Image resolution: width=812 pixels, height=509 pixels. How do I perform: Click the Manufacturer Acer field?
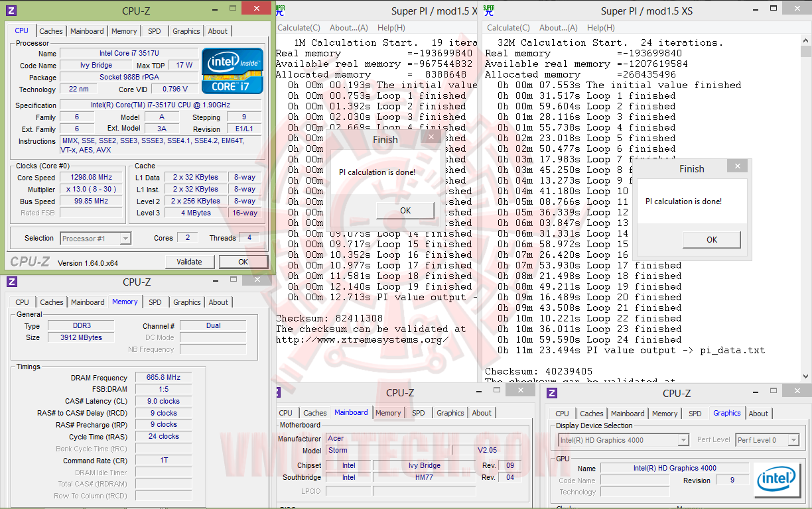(x=424, y=438)
